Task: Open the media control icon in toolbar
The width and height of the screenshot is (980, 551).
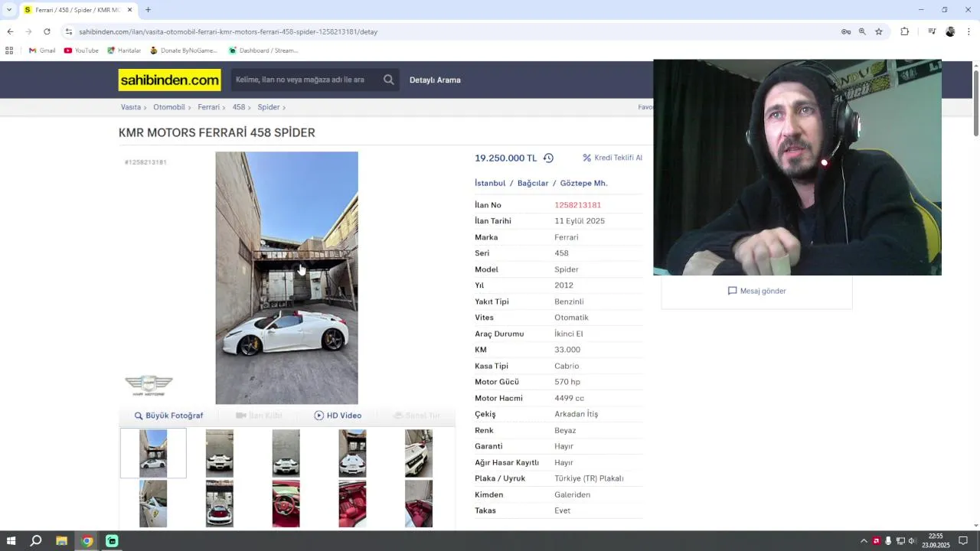Action: 932,31
